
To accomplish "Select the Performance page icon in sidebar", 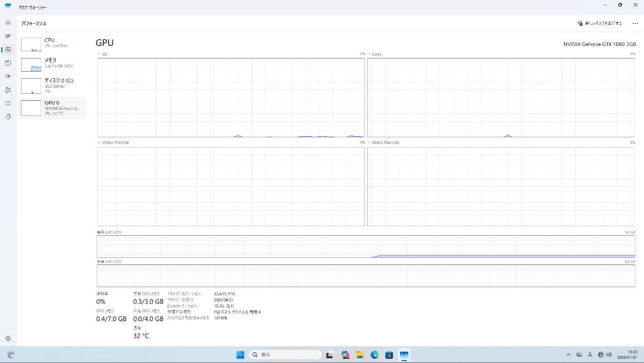I will pyautogui.click(x=8, y=50).
